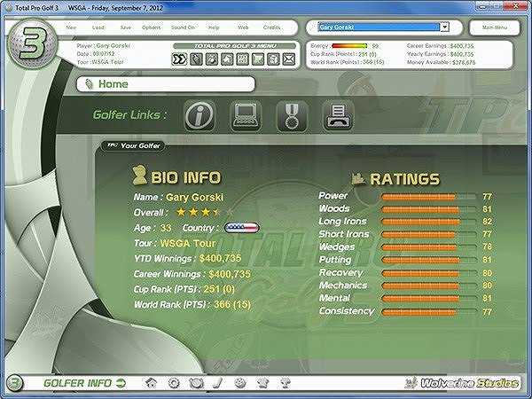Screen dimensions: 532x399
Task: Click the Wolverine Studios logo
Action: pyautogui.click(x=461, y=383)
